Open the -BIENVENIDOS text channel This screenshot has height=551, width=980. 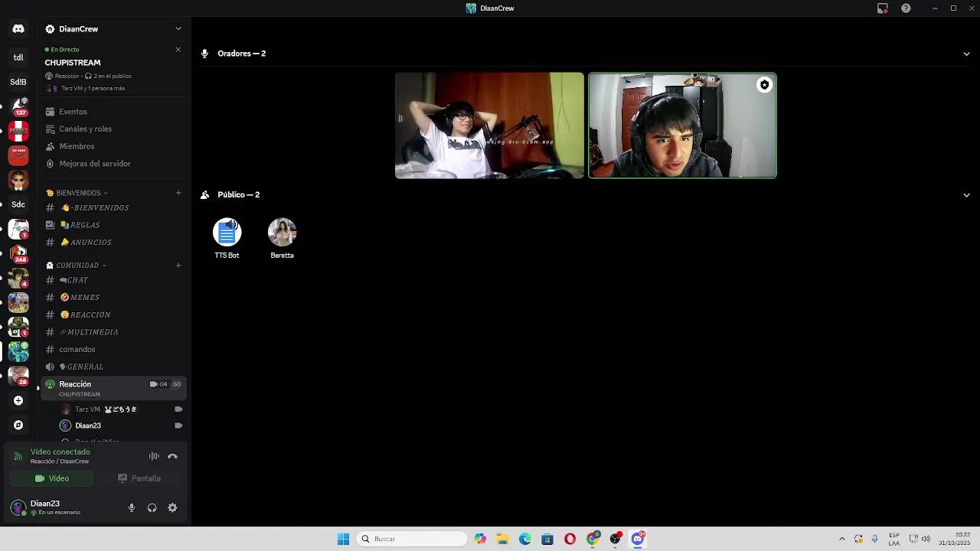(x=113, y=208)
